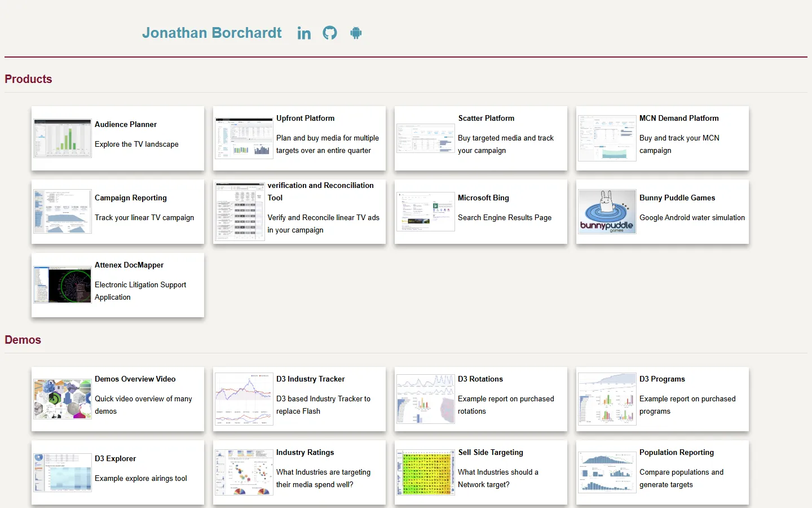
Task: Click 'Explore the TV landscape' description
Action: [136, 144]
